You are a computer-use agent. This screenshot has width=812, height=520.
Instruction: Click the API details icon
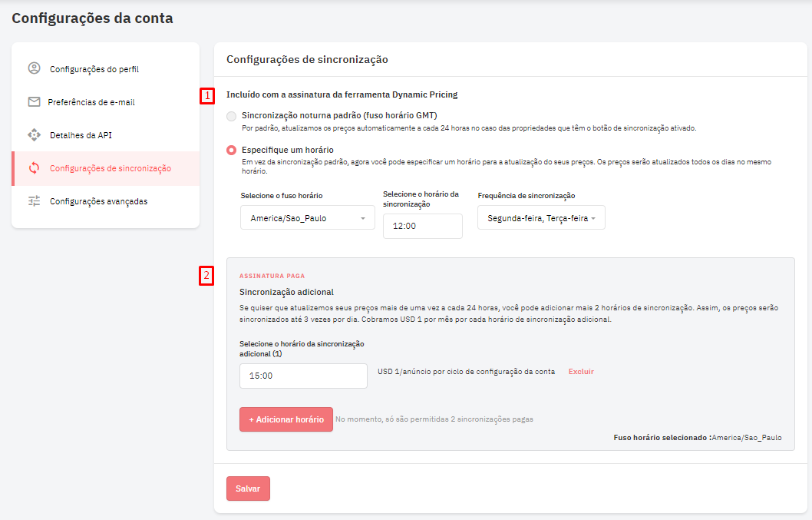(34, 134)
